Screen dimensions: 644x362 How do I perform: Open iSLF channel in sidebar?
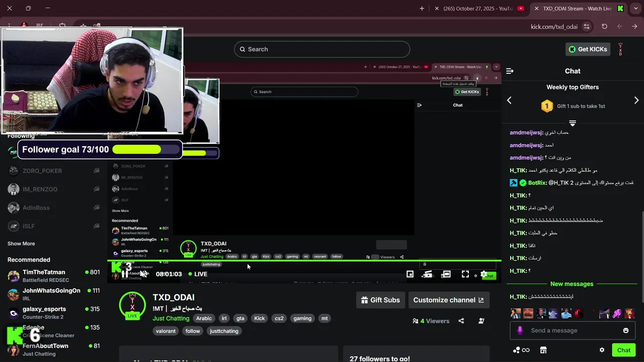coord(53,226)
